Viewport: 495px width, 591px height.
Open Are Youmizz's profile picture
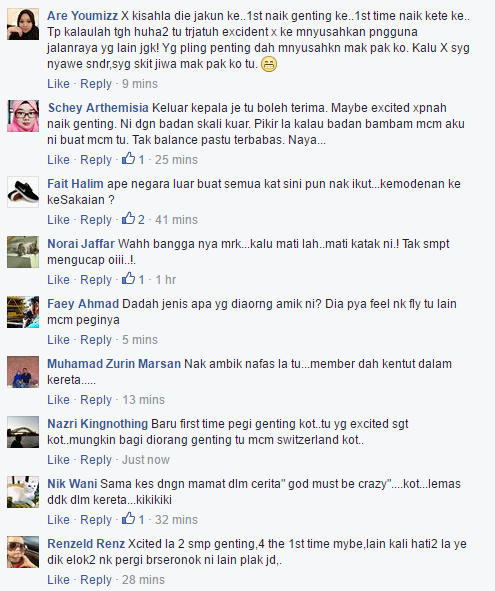[x=23, y=24]
